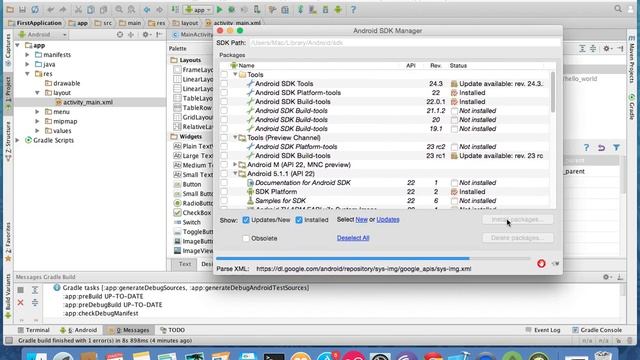Click the Open folder toolbar icon
Screen dimensions: 640x360
[x=10, y=9]
